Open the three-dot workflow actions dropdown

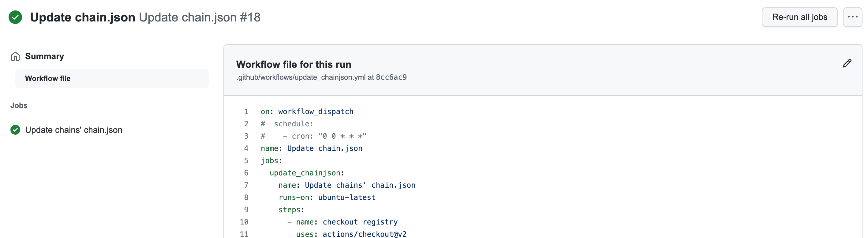[x=852, y=17]
